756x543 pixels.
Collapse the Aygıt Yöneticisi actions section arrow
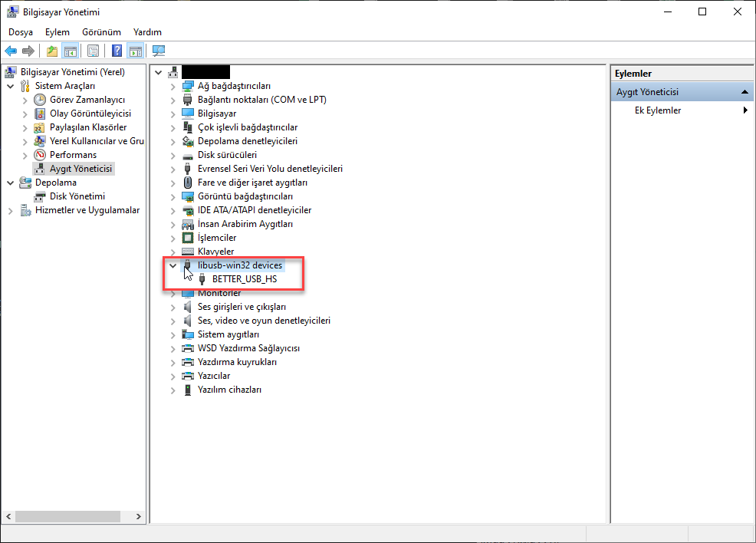(744, 91)
